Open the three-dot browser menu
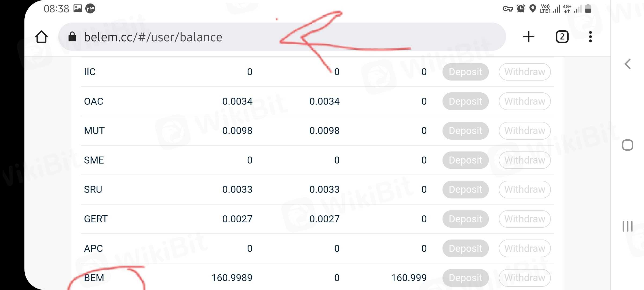Viewport: 644px width, 290px height. click(x=590, y=37)
